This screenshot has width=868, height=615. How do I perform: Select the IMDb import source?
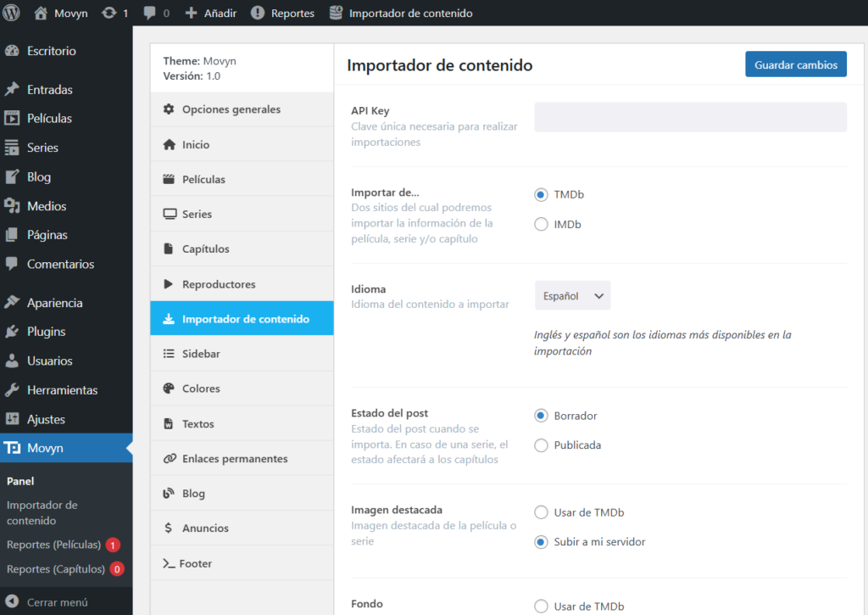542,224
